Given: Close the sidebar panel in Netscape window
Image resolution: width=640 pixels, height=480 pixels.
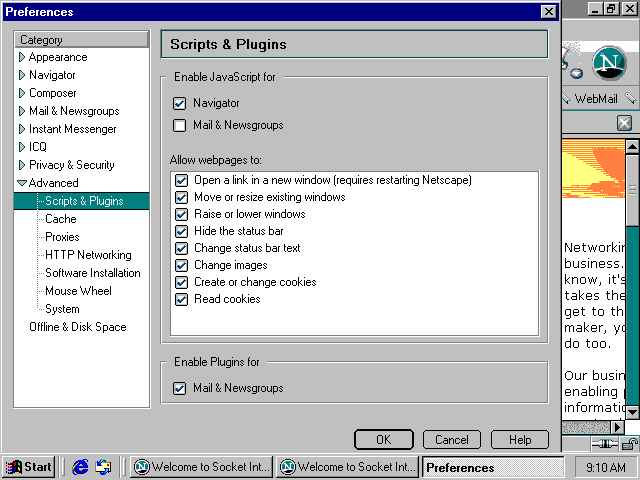Looking at the screenshot, I should coord(624,123).
